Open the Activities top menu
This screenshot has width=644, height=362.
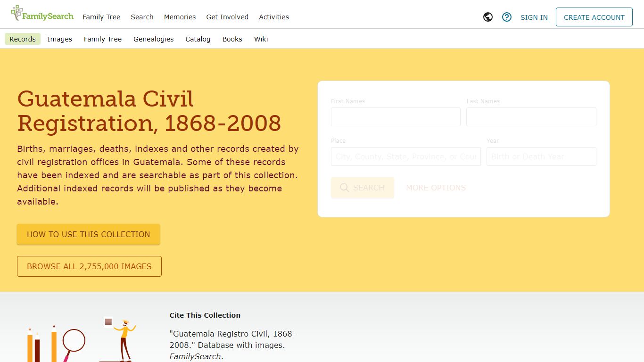(274, 17)
